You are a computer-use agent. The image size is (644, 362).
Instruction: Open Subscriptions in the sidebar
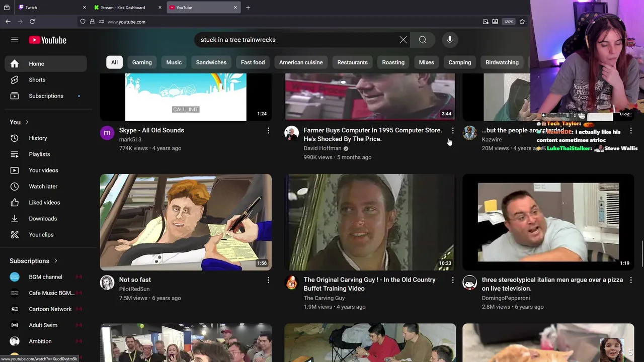[x=46, y=96]
